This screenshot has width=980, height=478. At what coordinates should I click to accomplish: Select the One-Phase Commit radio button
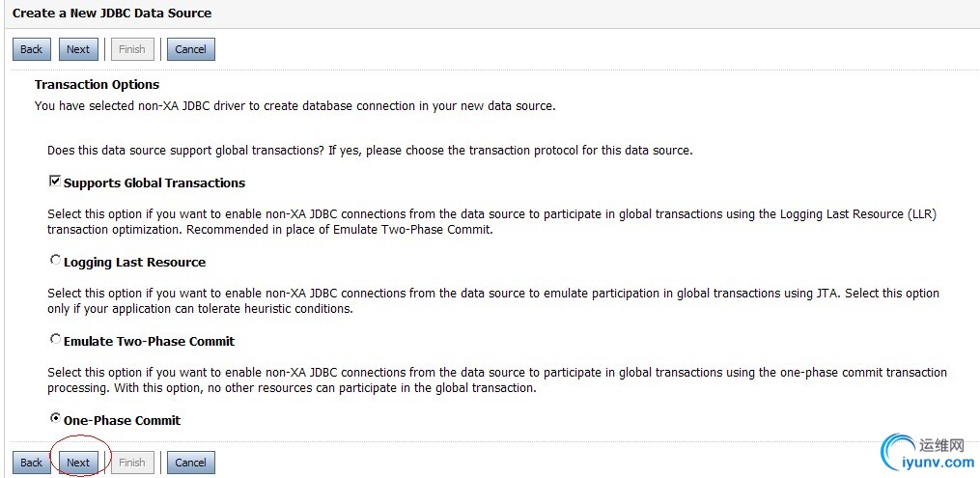55,418
